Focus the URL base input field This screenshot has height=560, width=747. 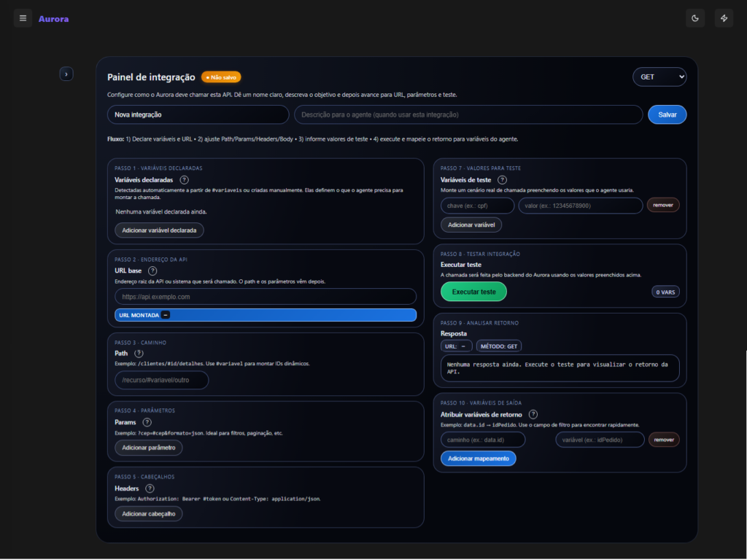[x=266, y=297]
